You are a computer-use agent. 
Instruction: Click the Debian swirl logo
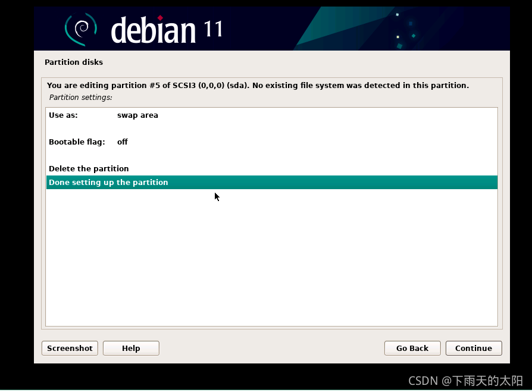pos(80,27)
